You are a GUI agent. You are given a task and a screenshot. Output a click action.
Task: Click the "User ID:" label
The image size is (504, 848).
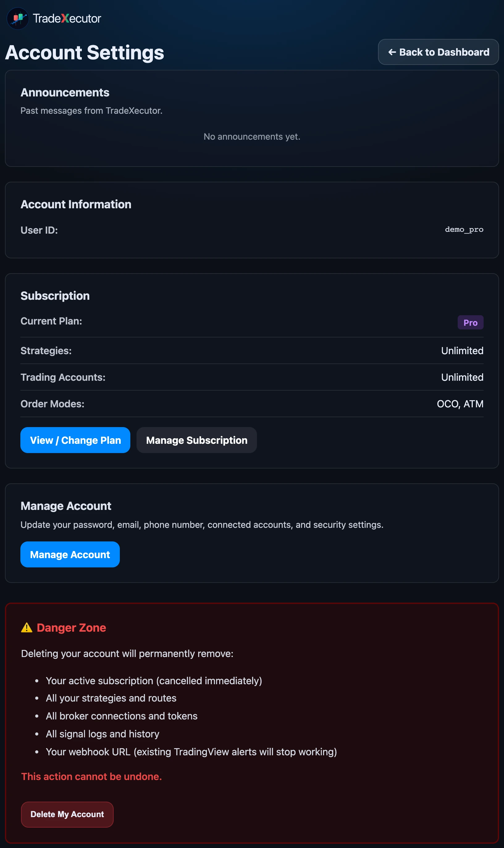(x=39, y=230)
